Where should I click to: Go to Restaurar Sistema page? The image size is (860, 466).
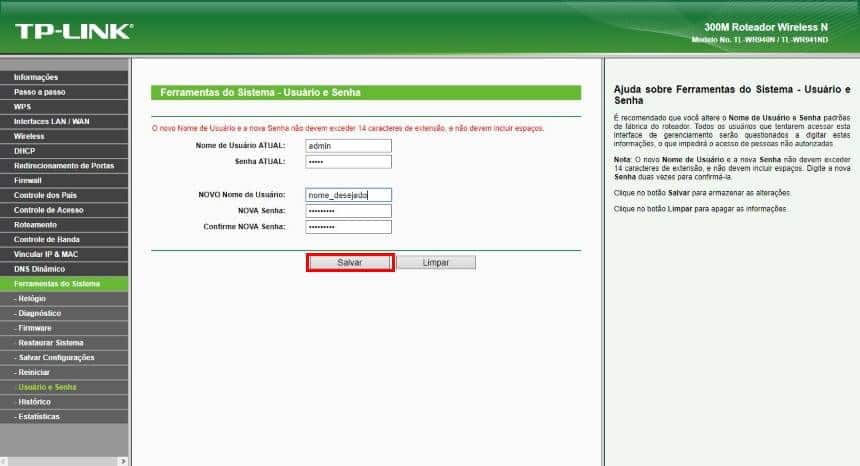[x=64, y=343]
